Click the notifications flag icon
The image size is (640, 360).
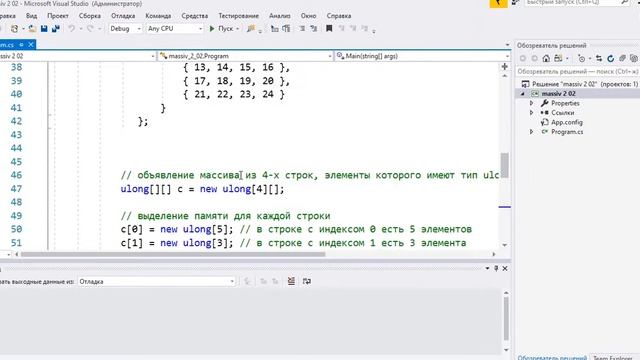click(498, 3)
